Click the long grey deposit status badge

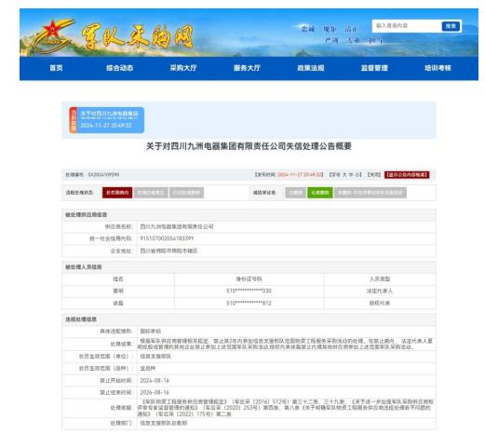(x=370, y=193)
